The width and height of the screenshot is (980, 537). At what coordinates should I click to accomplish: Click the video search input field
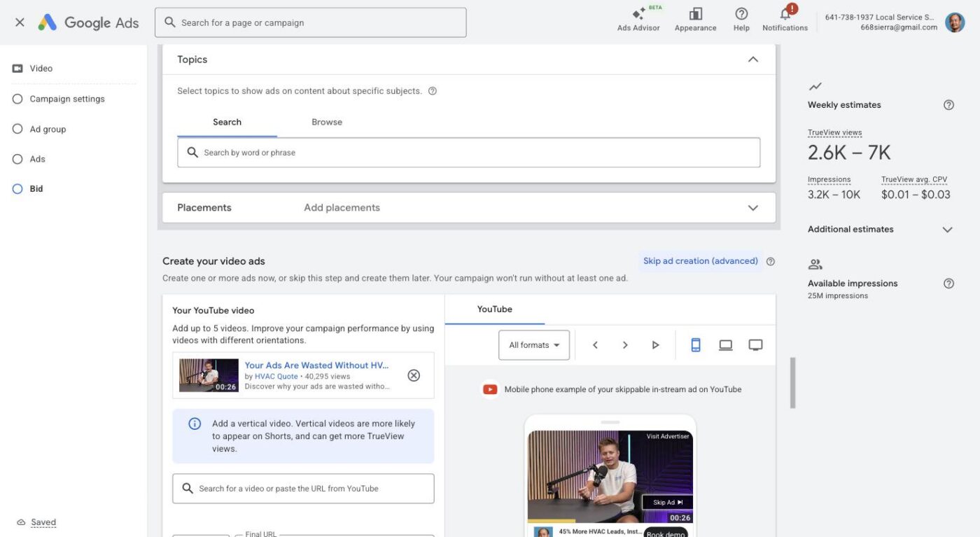coord(303,488)
